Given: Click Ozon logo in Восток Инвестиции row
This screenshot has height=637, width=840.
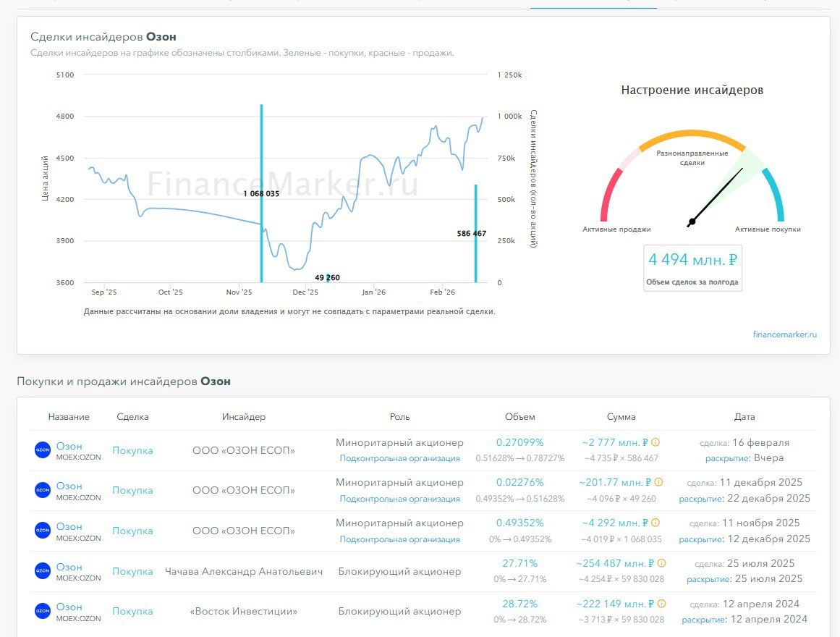Looking at the screenshot, I should tap(42, 611).
